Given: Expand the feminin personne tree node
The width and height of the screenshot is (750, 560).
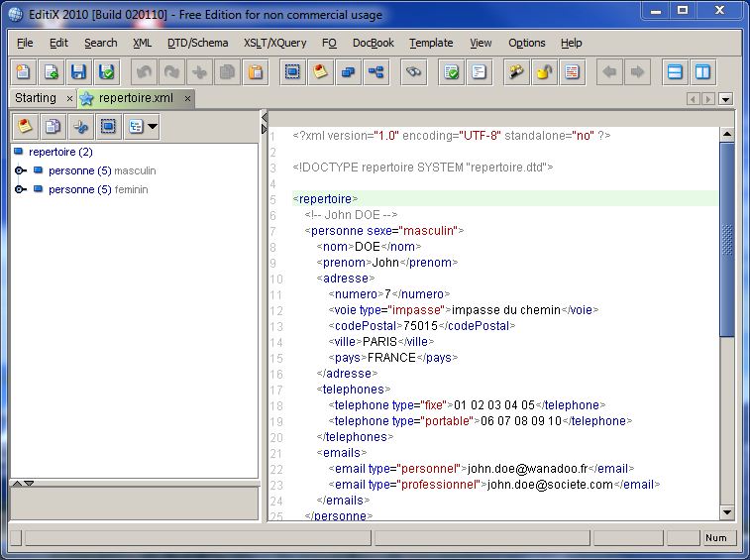Looking at the screenshot, I should tap(20, 189).
